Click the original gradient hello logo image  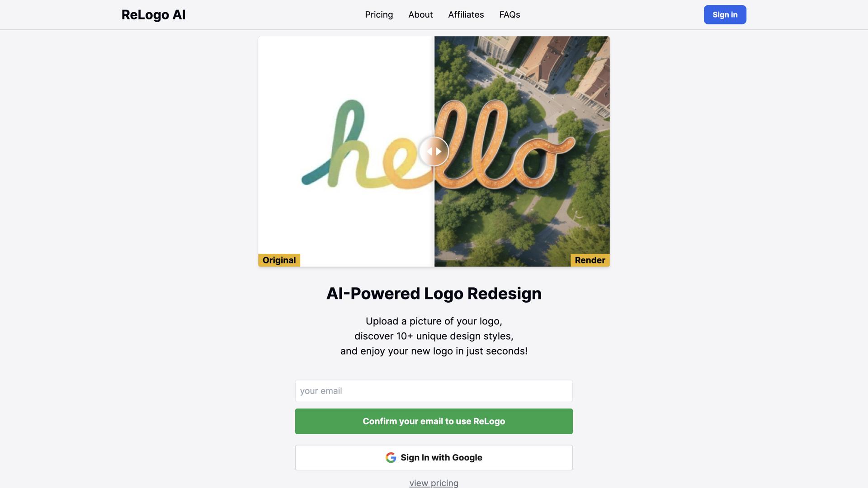pos(346,151)
